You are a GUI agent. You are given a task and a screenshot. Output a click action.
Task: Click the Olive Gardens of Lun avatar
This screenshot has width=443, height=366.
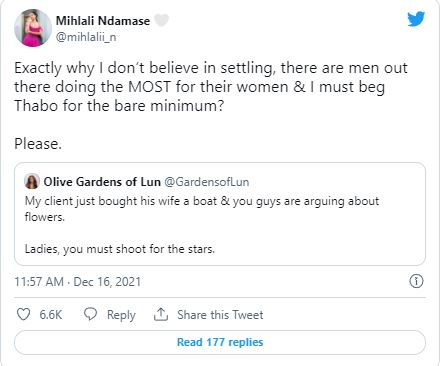tap(32, 182)
